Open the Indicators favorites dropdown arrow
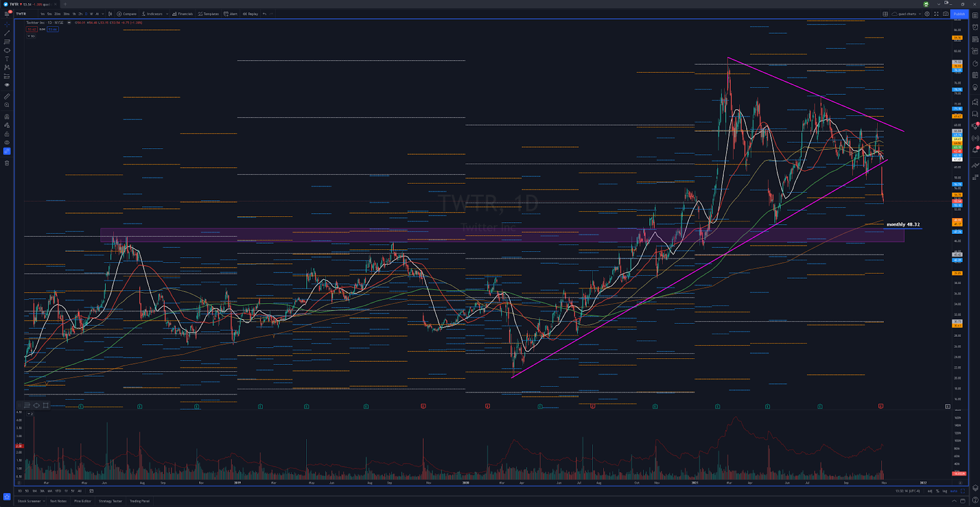Screen dimensions: 980x507 [x=167, y=13]
